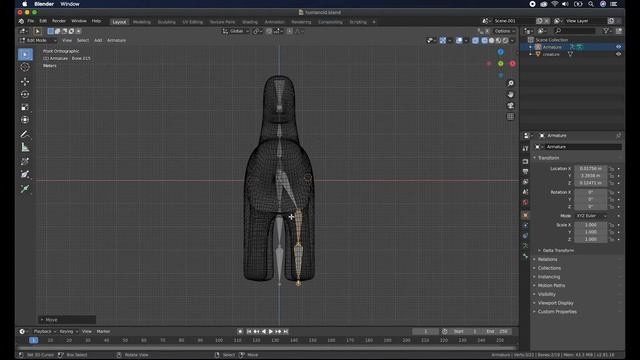Click the zoom magnifier viewport icon
Viewport: 640px width, 360px height.
[x=510, y=83]
